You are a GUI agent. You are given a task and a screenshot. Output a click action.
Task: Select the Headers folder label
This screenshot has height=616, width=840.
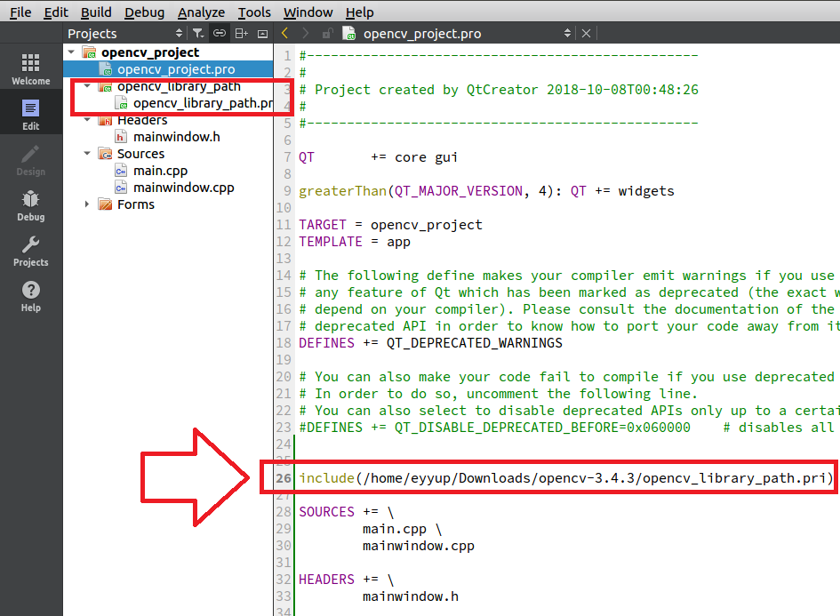tap(142, 120)
